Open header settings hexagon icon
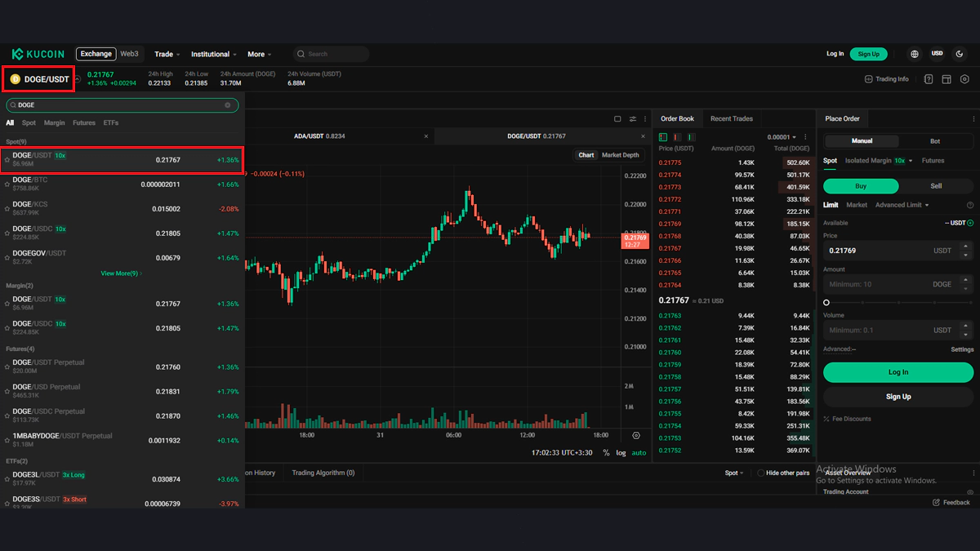 click(x=965, y=79)
